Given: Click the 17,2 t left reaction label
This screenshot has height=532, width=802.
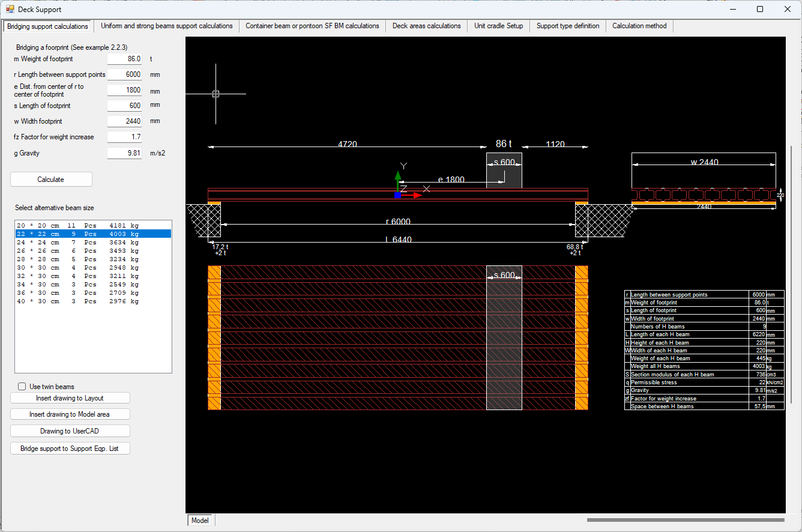Looking at the screenshot, I should (220, 247).
